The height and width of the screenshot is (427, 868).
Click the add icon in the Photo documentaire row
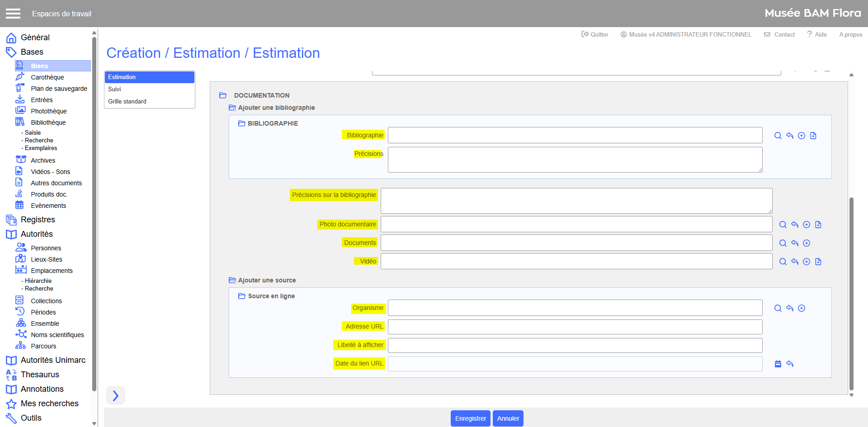point(806,225)
